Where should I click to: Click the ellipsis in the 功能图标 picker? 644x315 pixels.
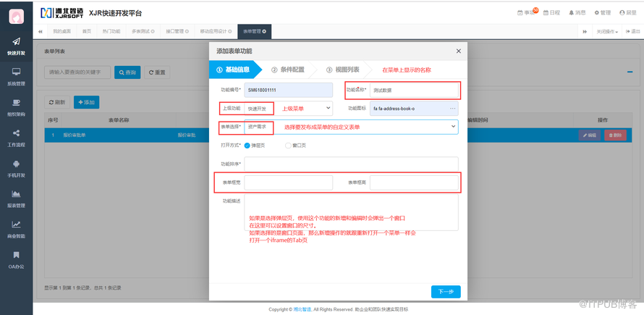(x=453, y=109)
